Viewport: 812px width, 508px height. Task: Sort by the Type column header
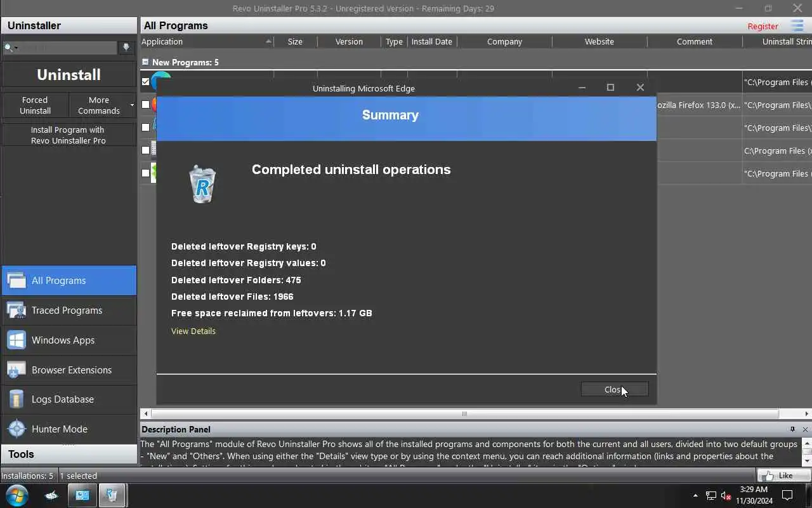point(394,41)
